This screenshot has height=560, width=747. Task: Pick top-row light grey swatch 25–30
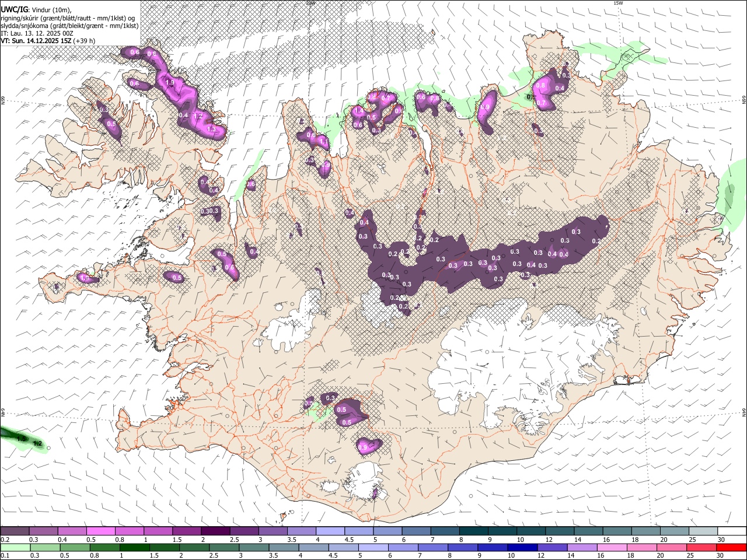point(703,531)
